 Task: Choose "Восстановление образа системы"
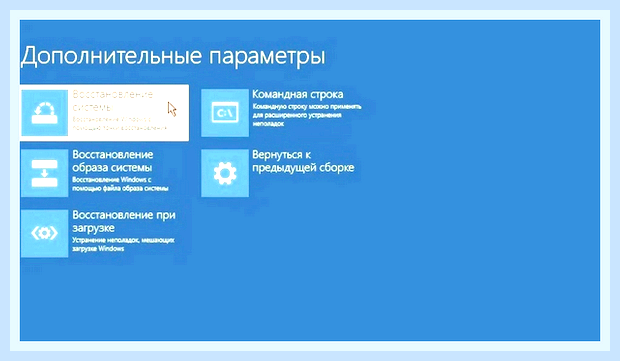pyautogui.click(x=113, y=161)
